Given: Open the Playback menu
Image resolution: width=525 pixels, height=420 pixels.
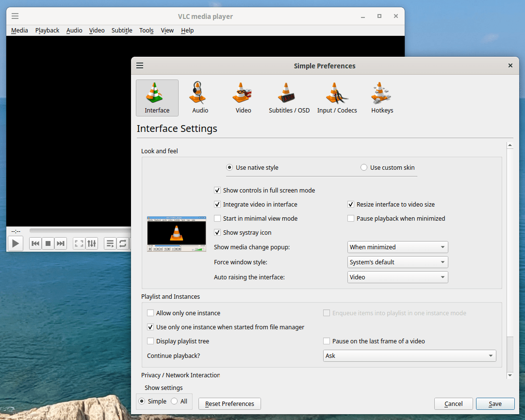Looking at the screenshot, I should 47,31.
